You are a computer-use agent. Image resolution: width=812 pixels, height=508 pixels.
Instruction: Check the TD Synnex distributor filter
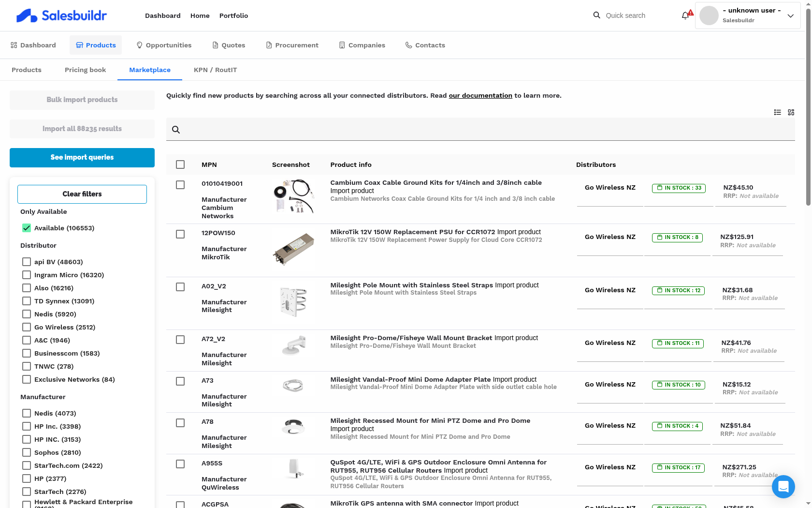(27, 301)
